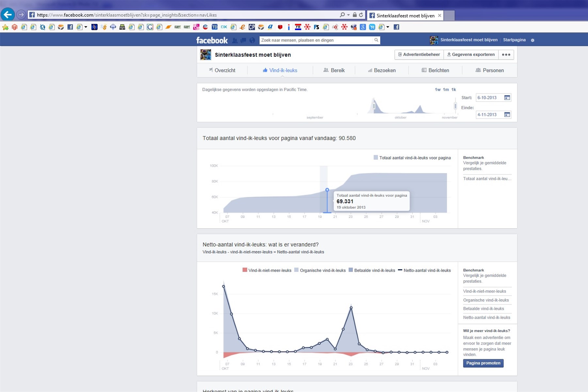The height and width of the screenshot is (392, 588).
Task: Select the Vind-ik-leuks tab
Action: pyautogui.click(x=280, y=70)
